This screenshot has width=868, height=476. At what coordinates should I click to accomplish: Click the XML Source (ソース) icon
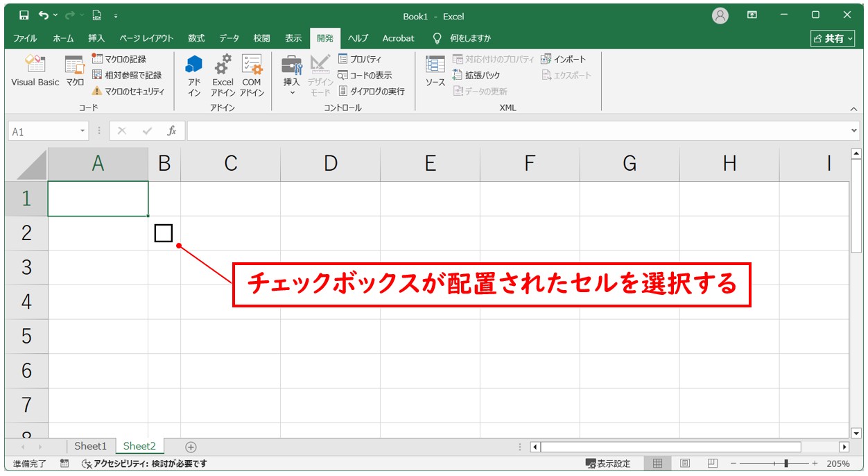point(435,71)
